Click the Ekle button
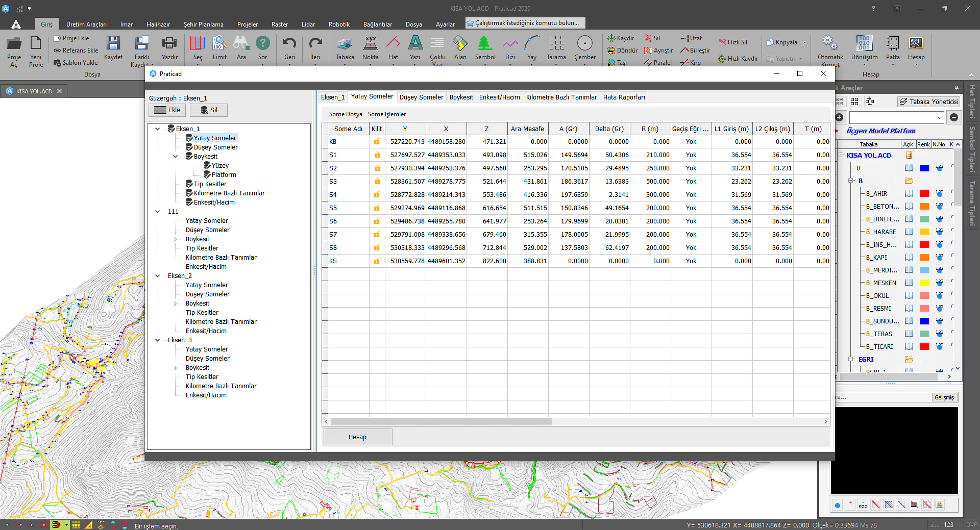The image size is (980, 530). pos(167,110)
